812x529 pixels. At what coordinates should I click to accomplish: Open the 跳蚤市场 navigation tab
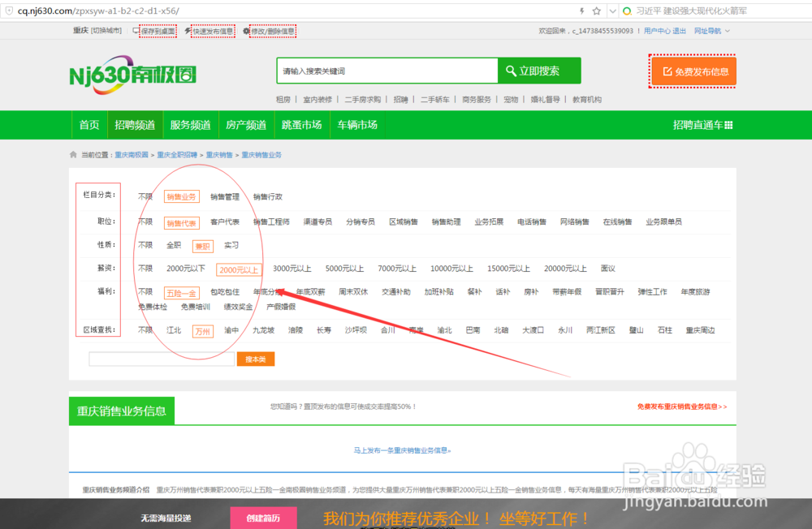point(301,125)
